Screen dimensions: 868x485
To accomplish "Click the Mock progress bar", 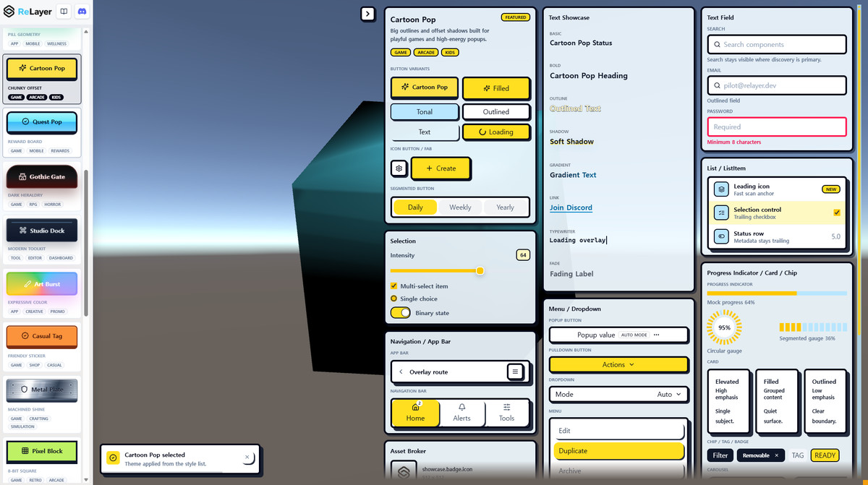I will pyautogui.click(x=777, y=293).
